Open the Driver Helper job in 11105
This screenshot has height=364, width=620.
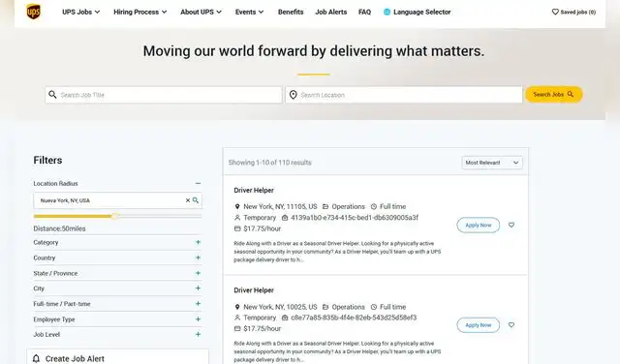pos(254,190)
